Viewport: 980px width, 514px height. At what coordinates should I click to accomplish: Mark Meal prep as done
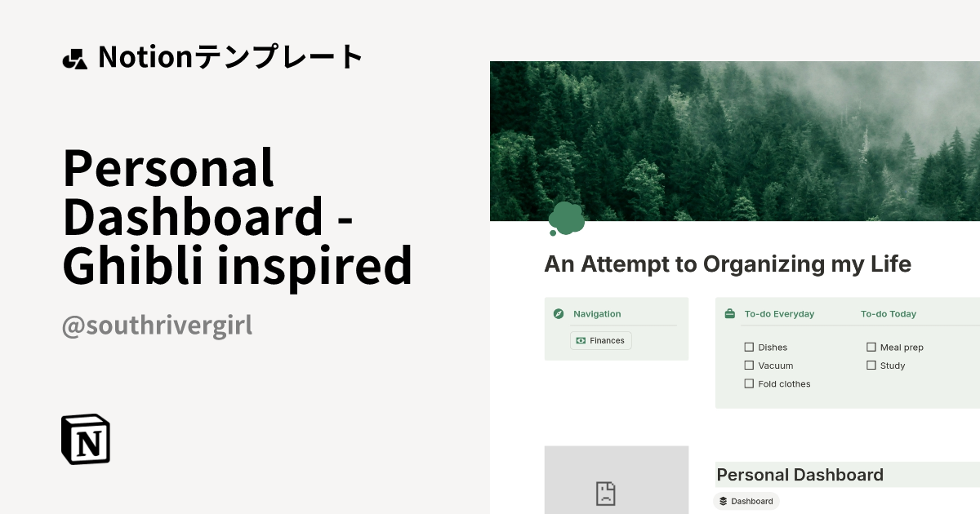[x=871, y=347]
